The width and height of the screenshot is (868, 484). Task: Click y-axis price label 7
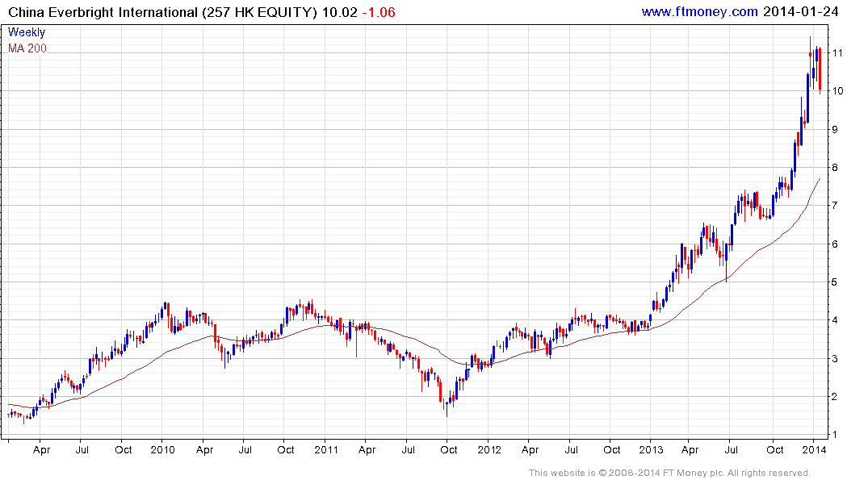pos(836,205)
